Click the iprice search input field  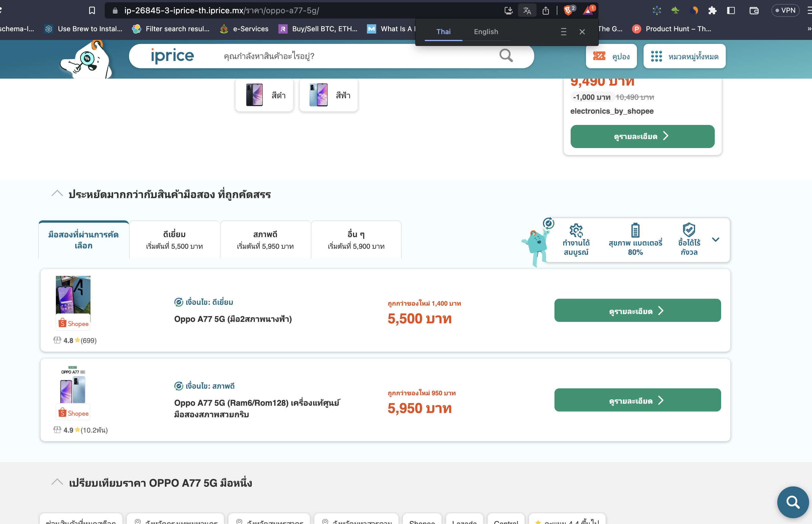341,56
